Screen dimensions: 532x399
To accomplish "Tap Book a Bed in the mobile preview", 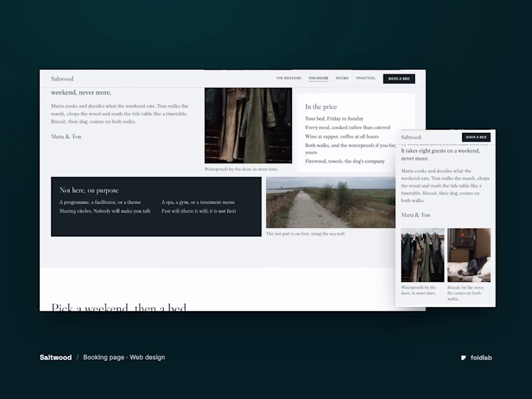I will [476, 137].
